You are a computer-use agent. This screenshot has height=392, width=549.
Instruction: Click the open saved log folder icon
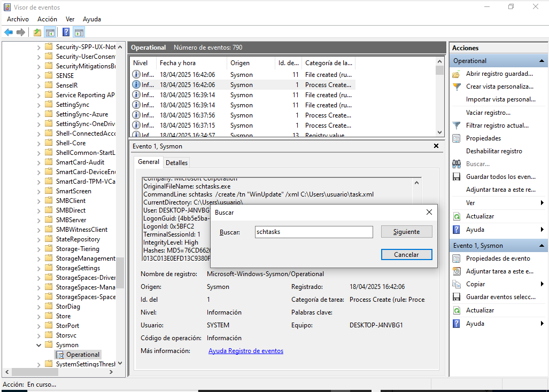(456, 74)
